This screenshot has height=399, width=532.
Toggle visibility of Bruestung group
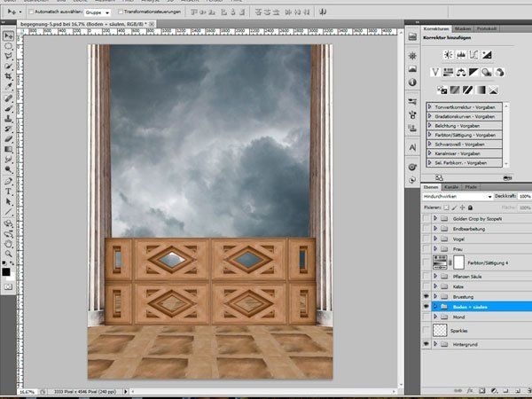tap(426, 296)
